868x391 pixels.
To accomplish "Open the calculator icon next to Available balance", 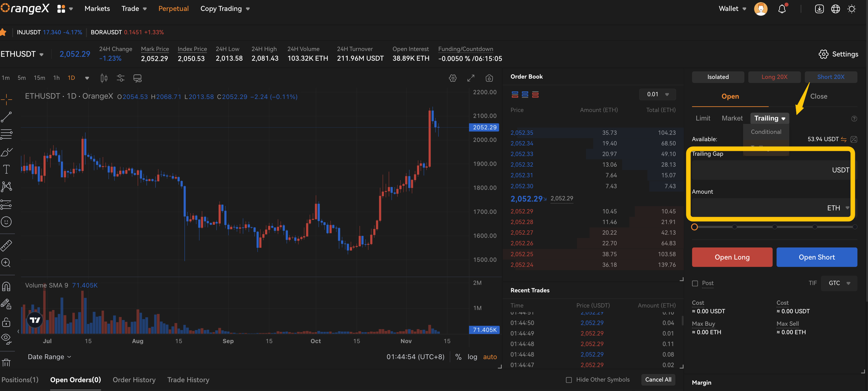I will (x=854, y=139).
